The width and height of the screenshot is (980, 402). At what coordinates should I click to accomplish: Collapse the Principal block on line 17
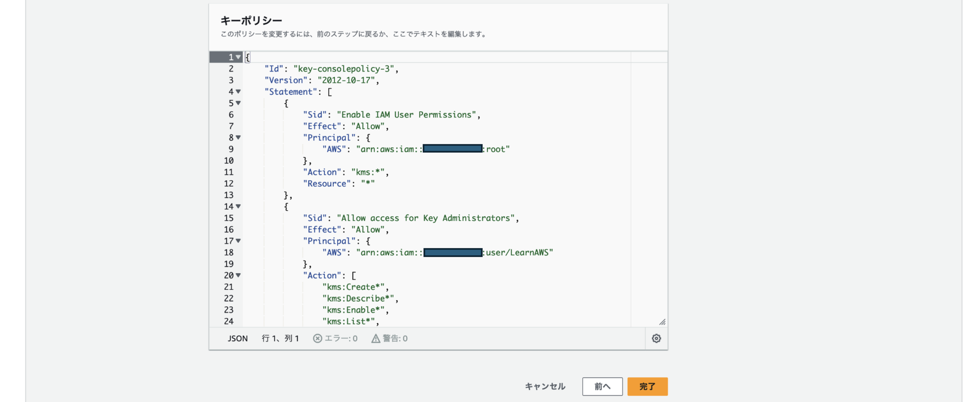(238, 241)
